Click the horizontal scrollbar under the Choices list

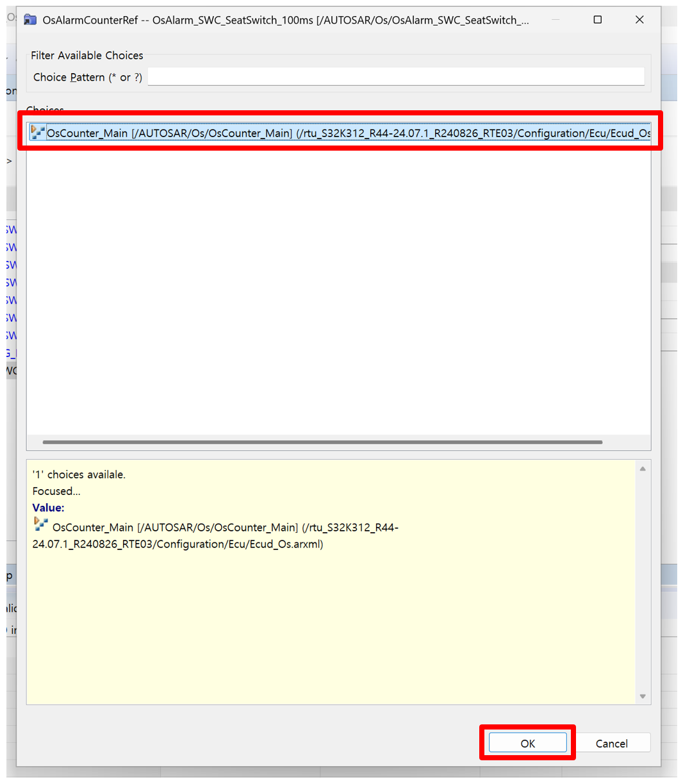click(322, 442)
